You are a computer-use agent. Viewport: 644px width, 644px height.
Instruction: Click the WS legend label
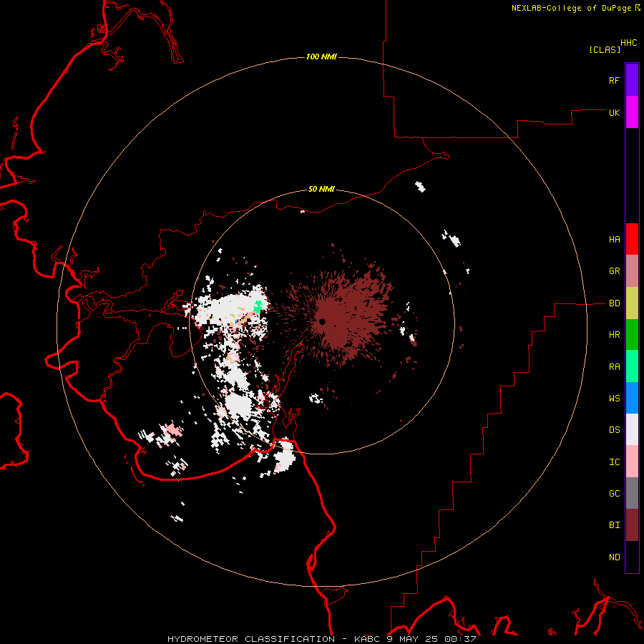(614, 399)
